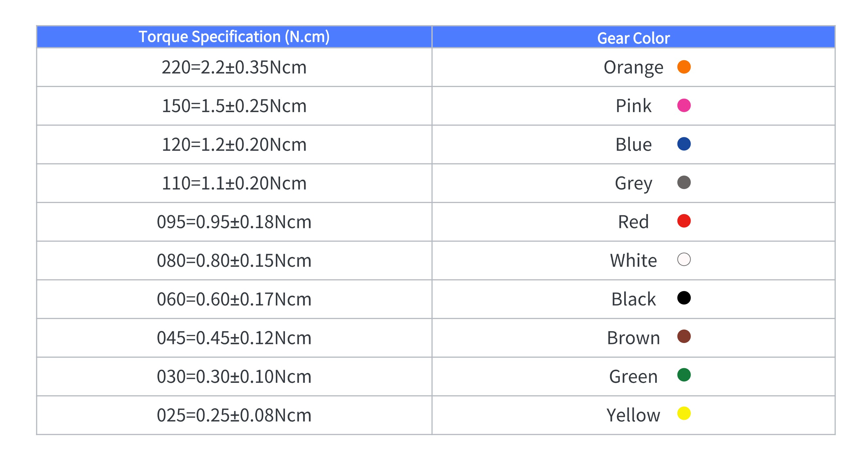Image resolution: width=868 pixels, height=460 pixels.
Task: Click the grey gear color dot
Action: pyautogui.click(x=684, y=182)
